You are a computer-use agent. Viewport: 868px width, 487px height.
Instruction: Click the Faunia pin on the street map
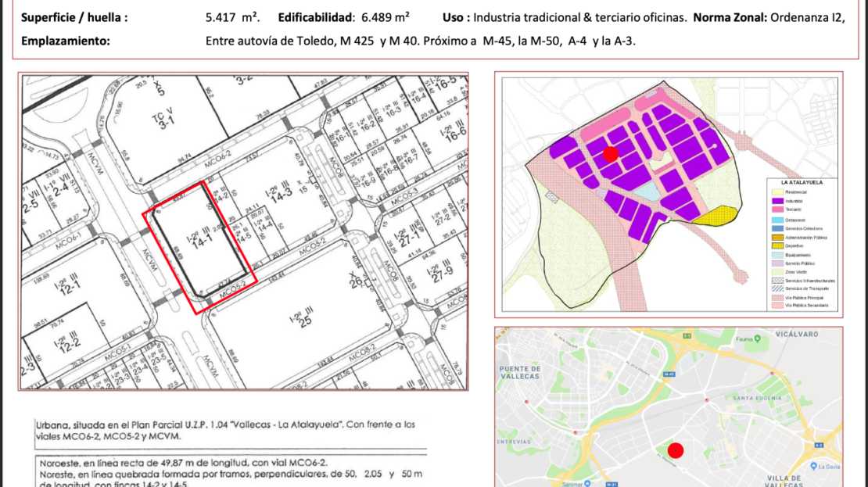pos(758,338)
